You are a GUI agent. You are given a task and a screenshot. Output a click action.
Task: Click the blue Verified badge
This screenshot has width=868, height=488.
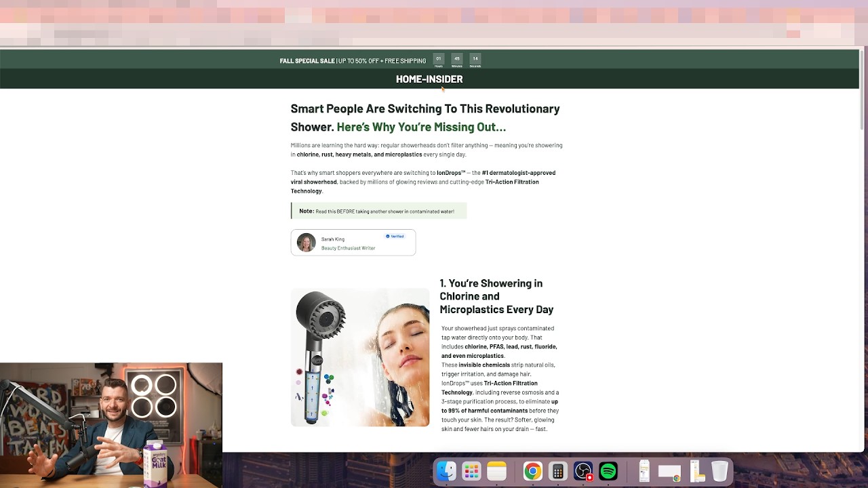395,237
